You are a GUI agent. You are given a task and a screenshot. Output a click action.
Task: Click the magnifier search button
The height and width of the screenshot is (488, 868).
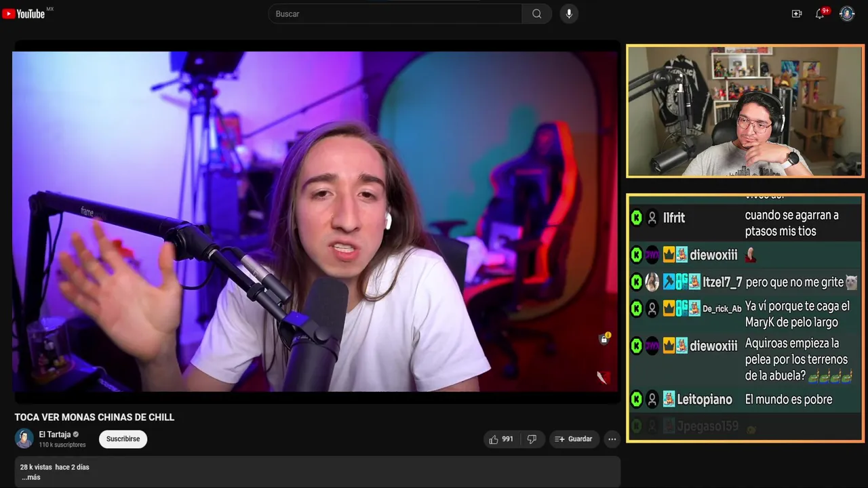[x=536, y=14]
